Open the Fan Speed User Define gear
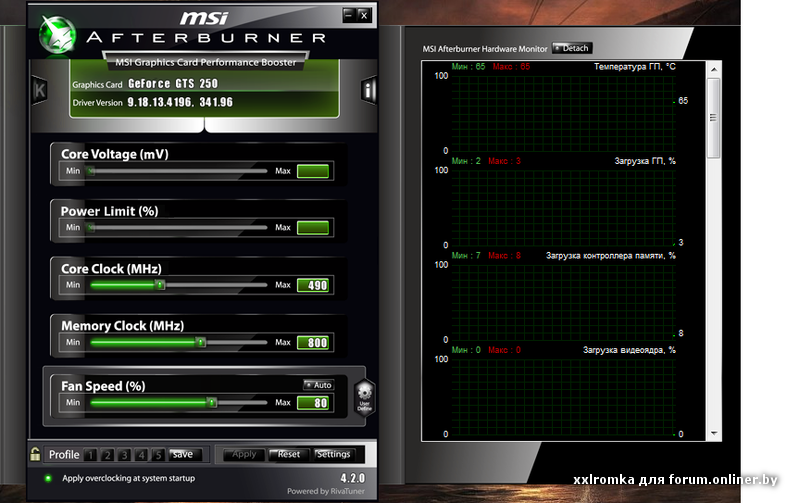The height and width of the screenshot is (503, 800). [364, 398]
